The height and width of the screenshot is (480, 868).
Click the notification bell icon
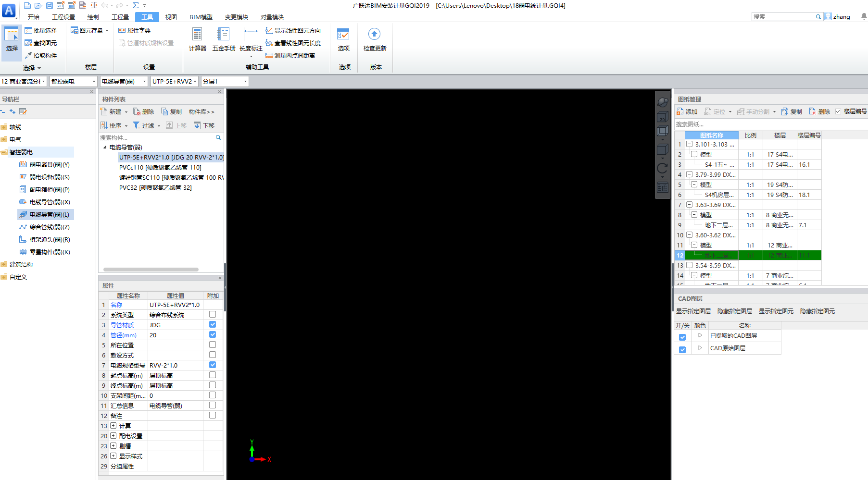864,16
